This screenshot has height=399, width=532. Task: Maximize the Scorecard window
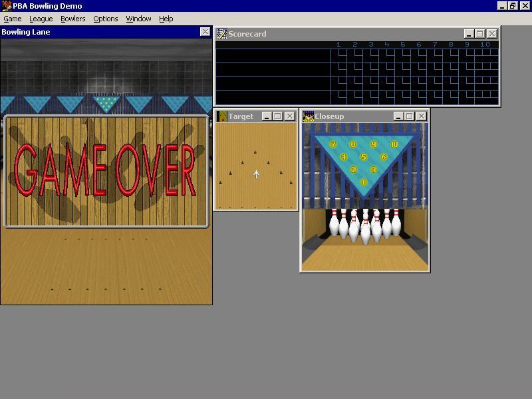click(479, 33)
